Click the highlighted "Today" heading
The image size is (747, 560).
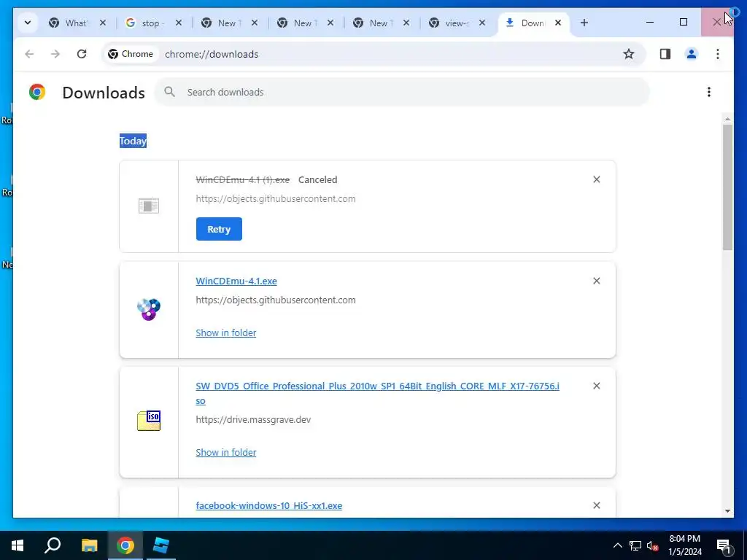point(133,141)
